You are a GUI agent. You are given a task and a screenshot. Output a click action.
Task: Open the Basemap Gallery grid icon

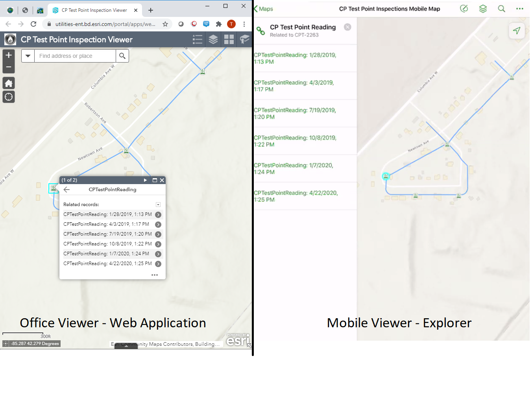point(229,39)
